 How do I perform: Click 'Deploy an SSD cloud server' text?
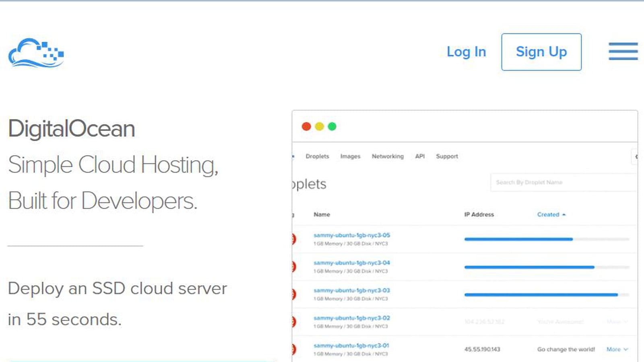pos(118,288)
